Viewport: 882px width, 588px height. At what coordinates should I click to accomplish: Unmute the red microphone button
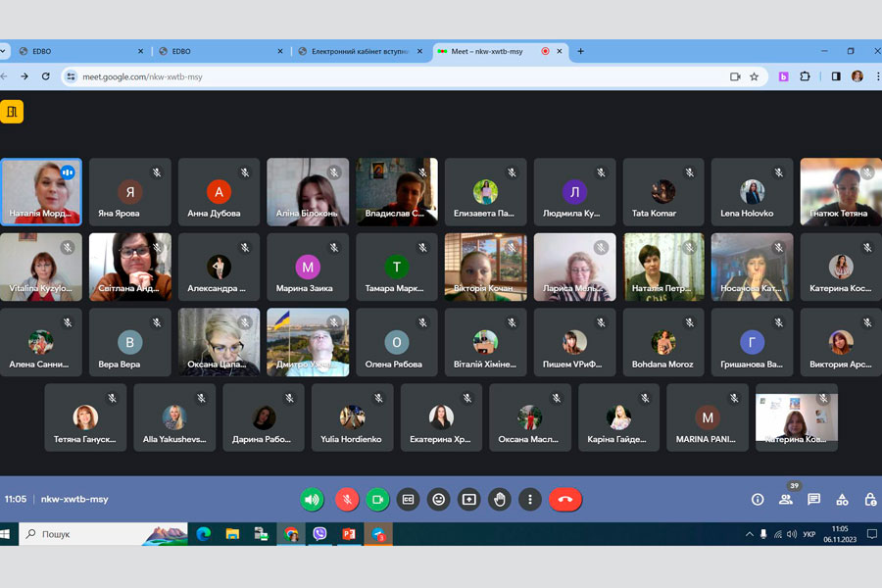click(x=347, y=500)
